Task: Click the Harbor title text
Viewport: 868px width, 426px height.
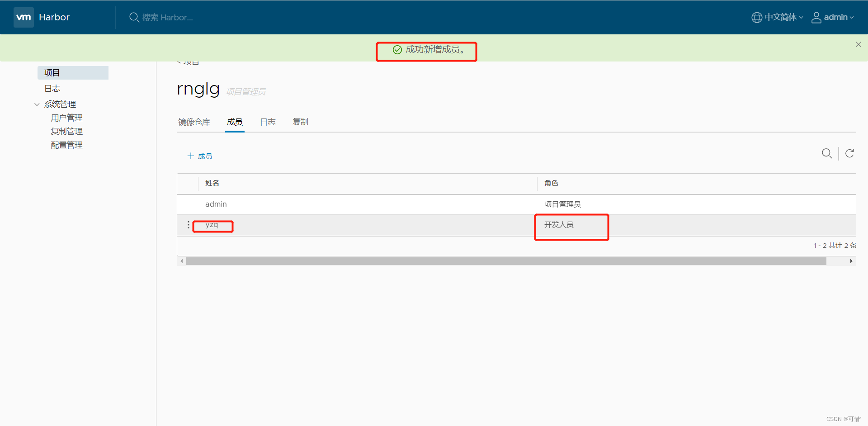Action: [54, 17]
